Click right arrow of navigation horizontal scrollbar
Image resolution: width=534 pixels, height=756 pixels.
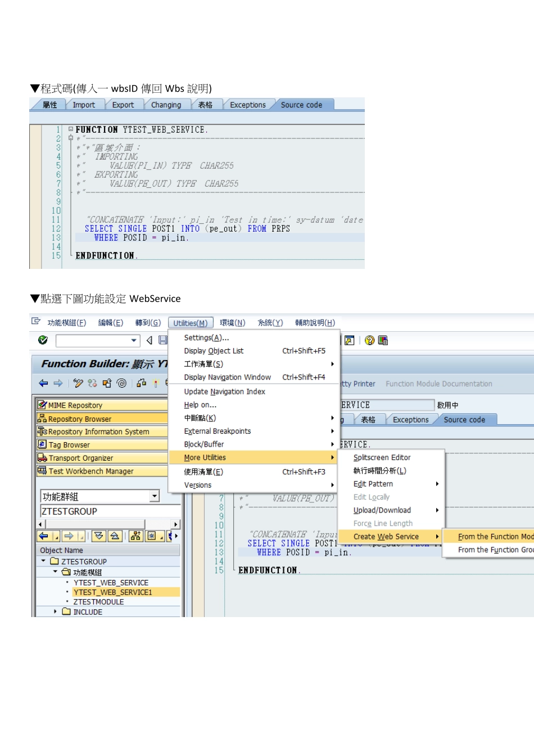coord(176,524)
